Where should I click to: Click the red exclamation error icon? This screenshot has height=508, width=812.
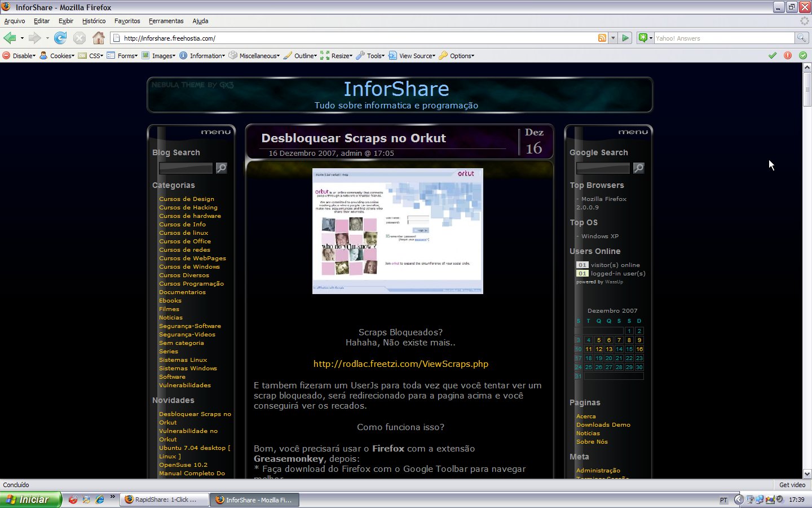788,55
